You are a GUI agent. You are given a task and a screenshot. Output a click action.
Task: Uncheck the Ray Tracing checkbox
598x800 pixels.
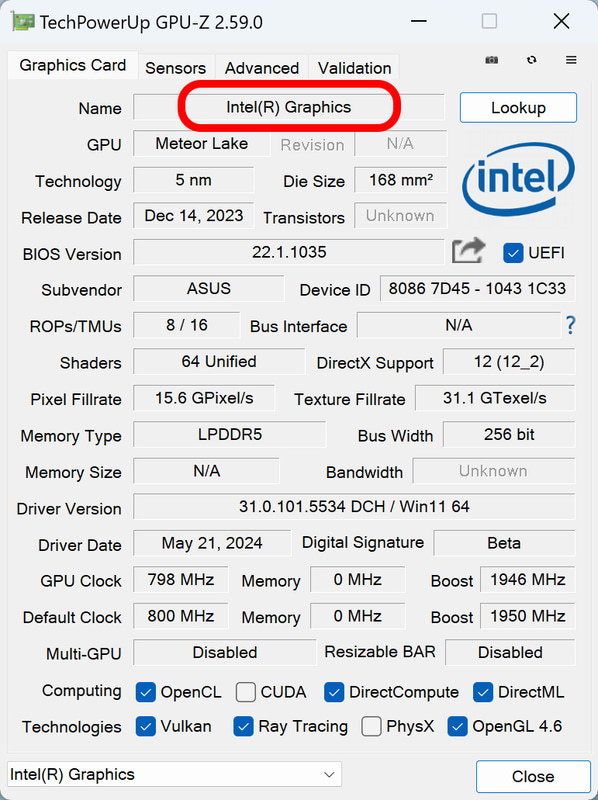click(x=242, y=726)
